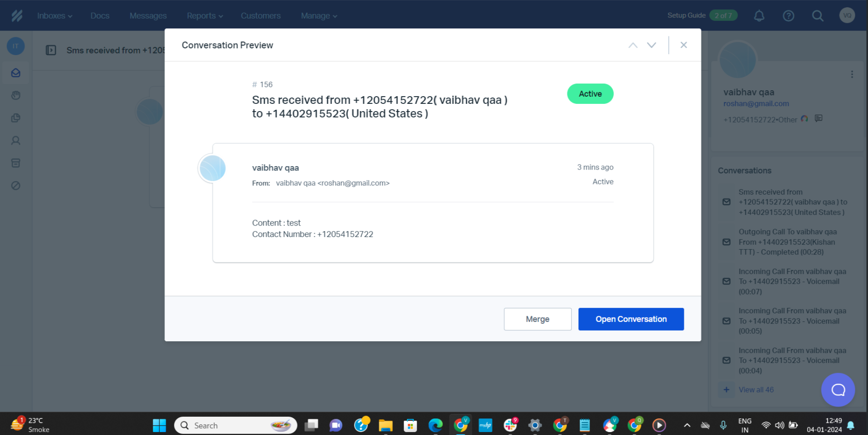Click the IT mailbox avatar in sidebar
This screenshot has height=435, width=868.
click(x=16, y=46)
